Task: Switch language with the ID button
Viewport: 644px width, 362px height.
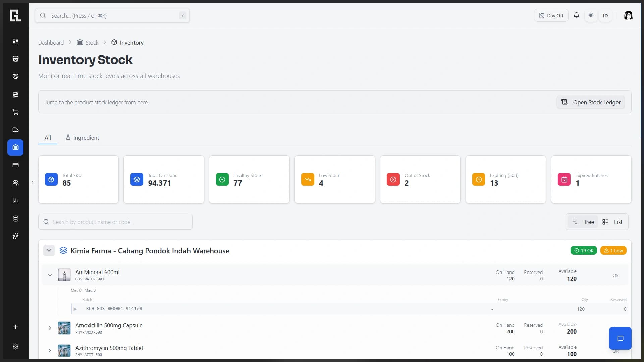Action: pos(605,16)
